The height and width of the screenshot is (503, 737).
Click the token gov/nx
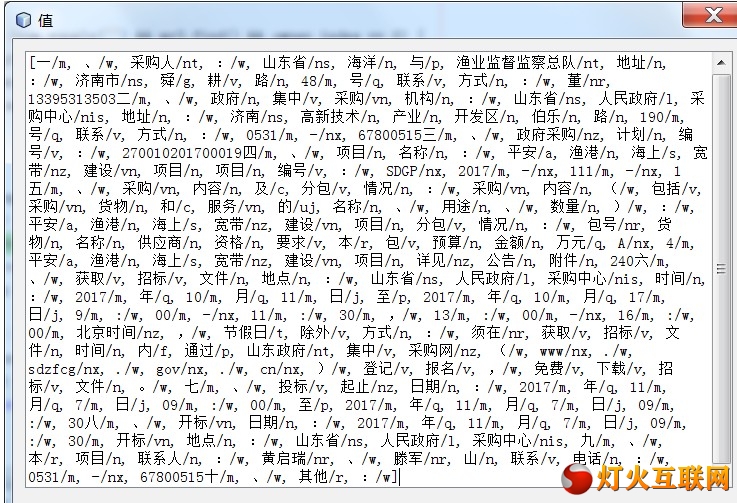click(x=181, y=369)
